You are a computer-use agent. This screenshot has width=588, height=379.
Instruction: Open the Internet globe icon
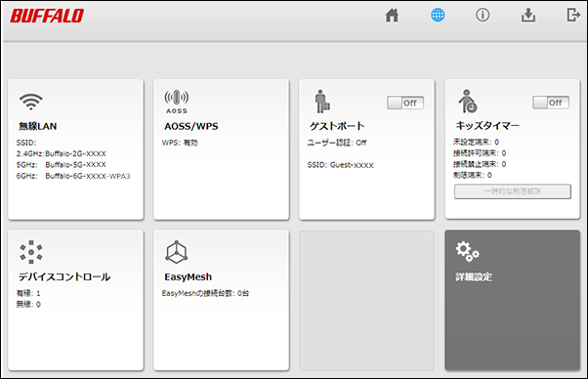(x=438, y=15)
